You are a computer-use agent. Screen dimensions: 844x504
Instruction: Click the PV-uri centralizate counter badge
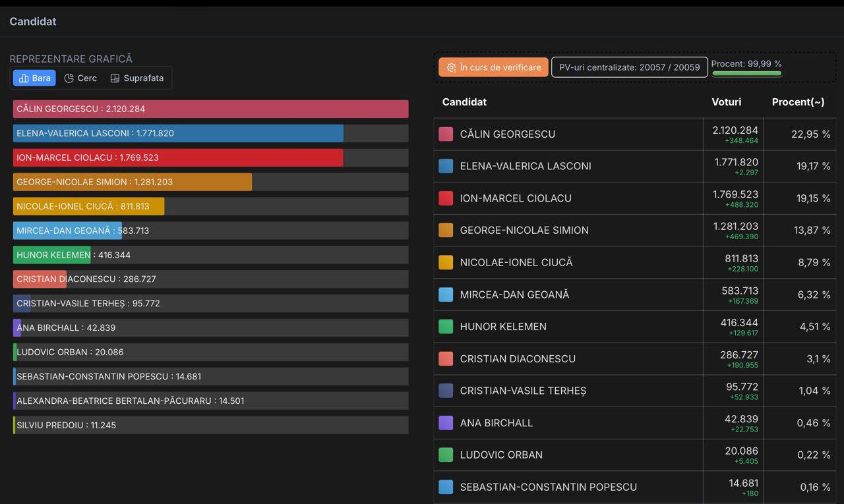[629, 67]
